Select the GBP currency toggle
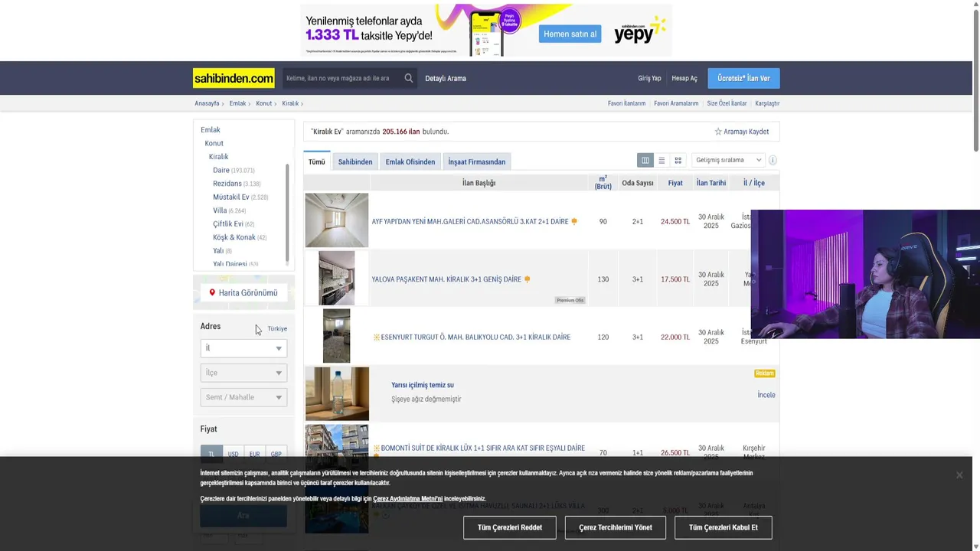Viewport: 980px width, 551px height. pos(276,454)
